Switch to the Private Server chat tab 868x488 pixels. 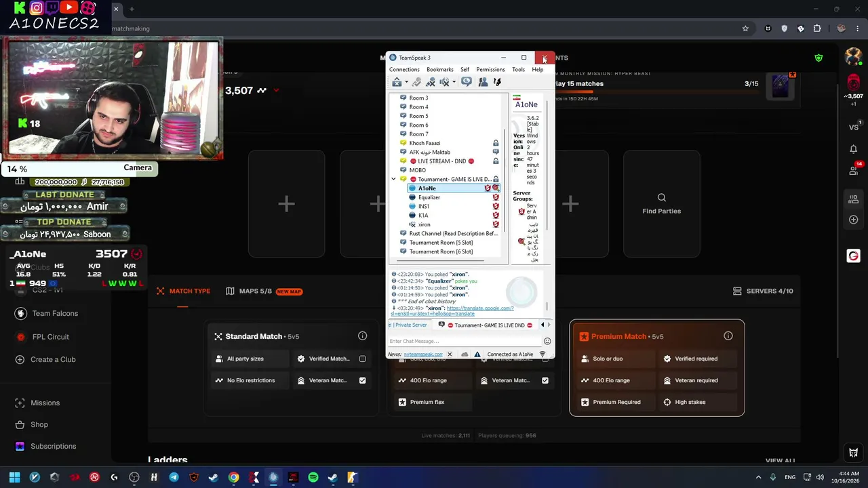point(409,325)
